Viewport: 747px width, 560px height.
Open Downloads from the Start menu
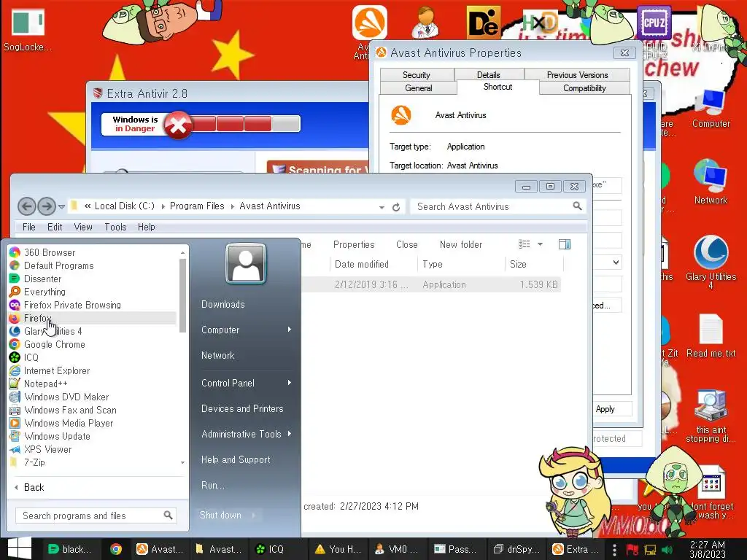point(223,304)
